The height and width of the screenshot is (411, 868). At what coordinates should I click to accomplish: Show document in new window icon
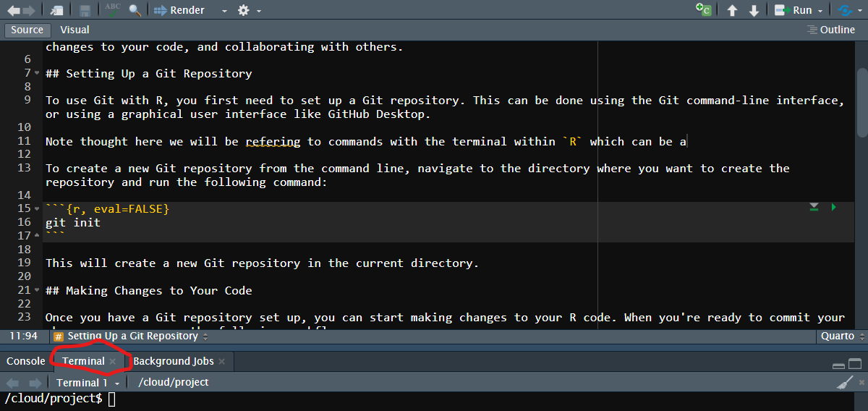tap(56, 10)
